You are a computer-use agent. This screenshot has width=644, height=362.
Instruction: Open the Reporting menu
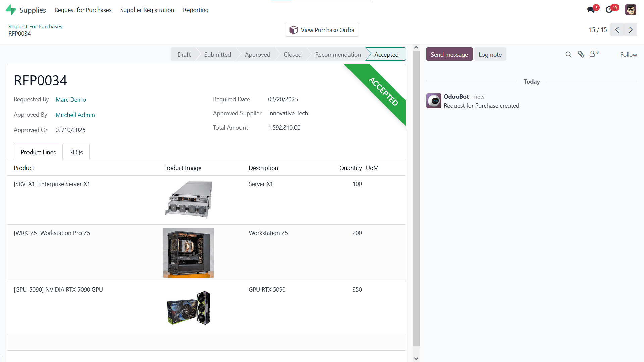(196, 10)
